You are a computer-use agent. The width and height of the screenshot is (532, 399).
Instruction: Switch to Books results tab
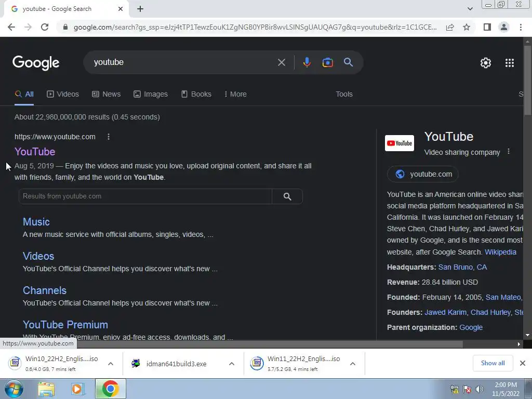click(x=196, y=95)
